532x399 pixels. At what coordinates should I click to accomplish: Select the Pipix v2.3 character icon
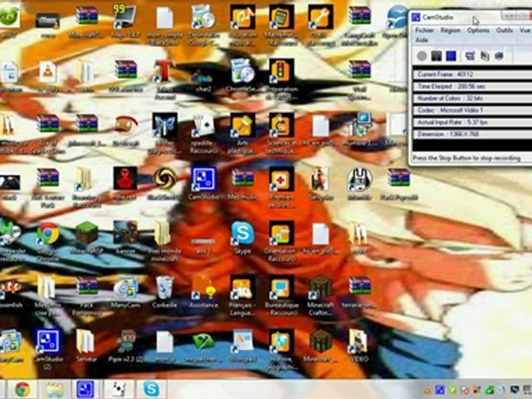pos(126,346)
